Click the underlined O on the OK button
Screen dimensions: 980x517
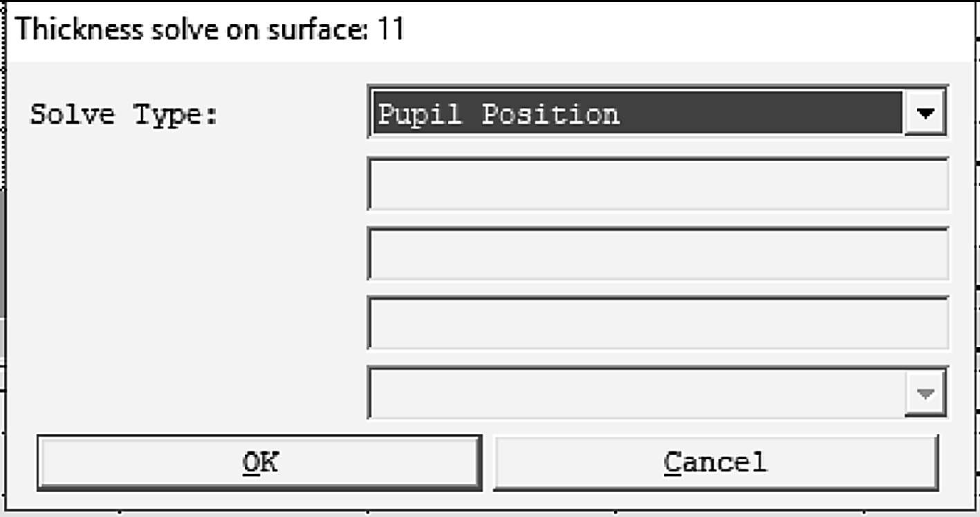coord(250,462)
